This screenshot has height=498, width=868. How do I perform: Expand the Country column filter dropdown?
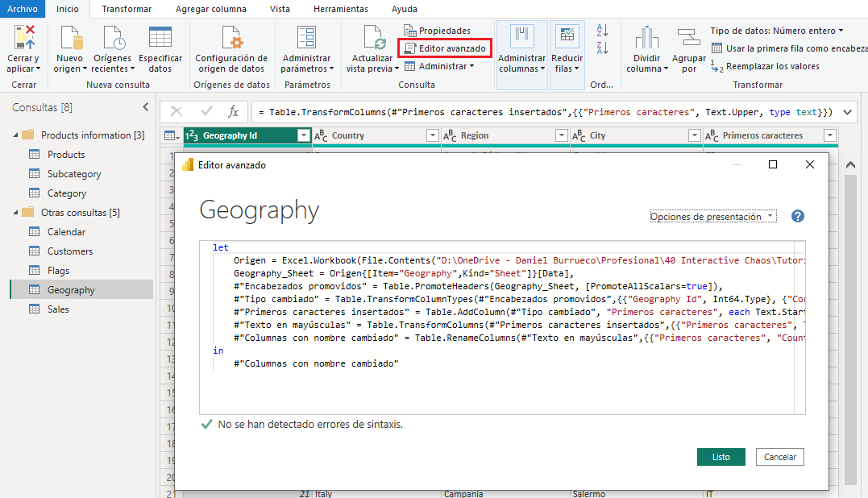click(x=432, y=135)
